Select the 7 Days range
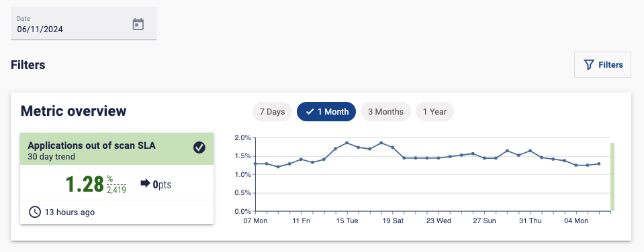The width and height of the screenshot is (644, 252). 272,111
